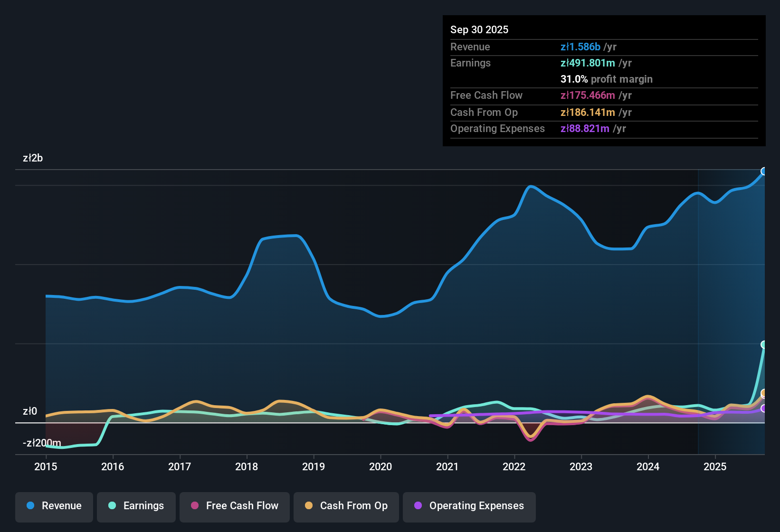Screen dimensions: 780x532
Task: Click the orange Cash From Op legend dot
Action: pyautogui.click(x=309, y=506)
